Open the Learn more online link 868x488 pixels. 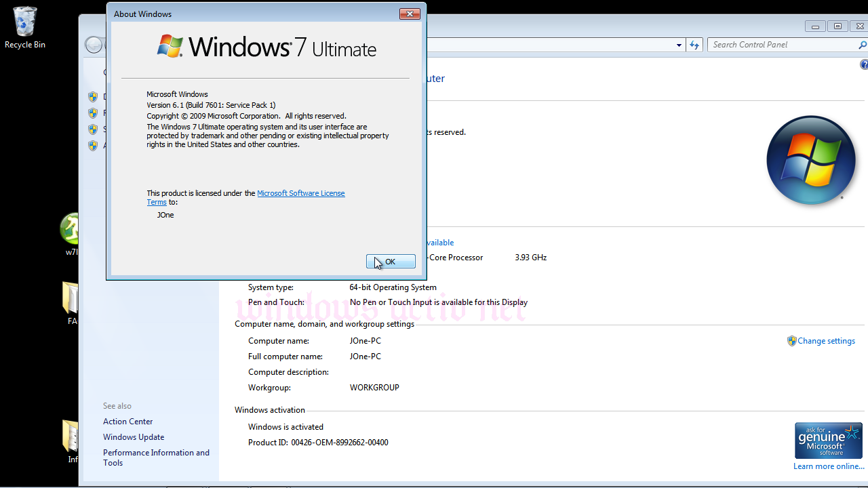pyautogui.click(x=829, y=466)
